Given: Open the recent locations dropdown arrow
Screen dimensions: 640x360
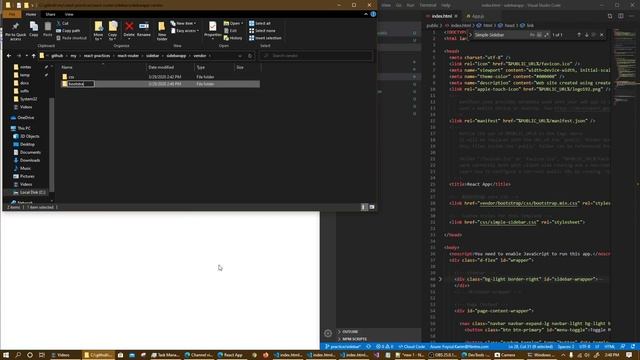Looking at the screenshot, I should [27, 56].
